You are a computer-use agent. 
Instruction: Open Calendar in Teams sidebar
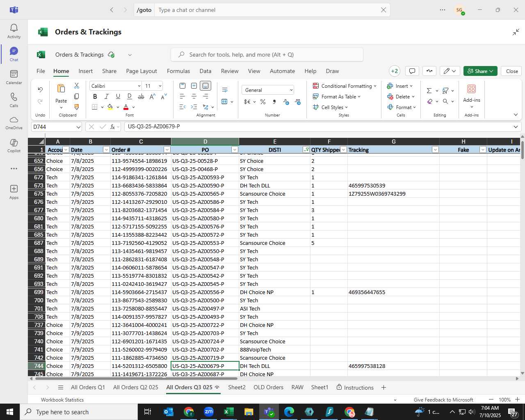pos(14,77)
